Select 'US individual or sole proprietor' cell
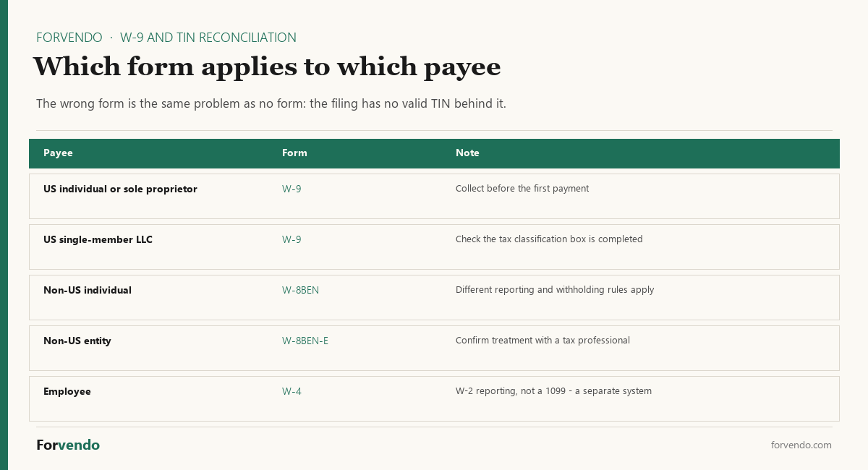The height and width of the screenshot is (470, 868). [120, 189]
